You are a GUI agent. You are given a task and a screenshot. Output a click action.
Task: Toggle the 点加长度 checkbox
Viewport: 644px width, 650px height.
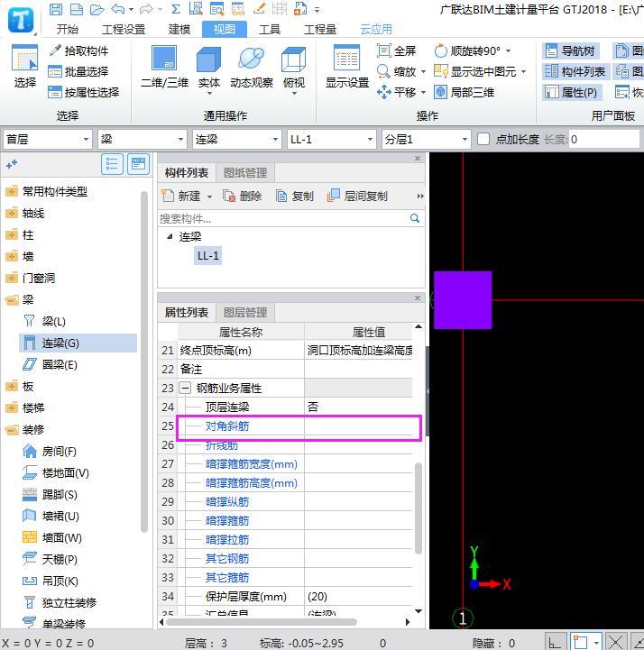[483, 139]
